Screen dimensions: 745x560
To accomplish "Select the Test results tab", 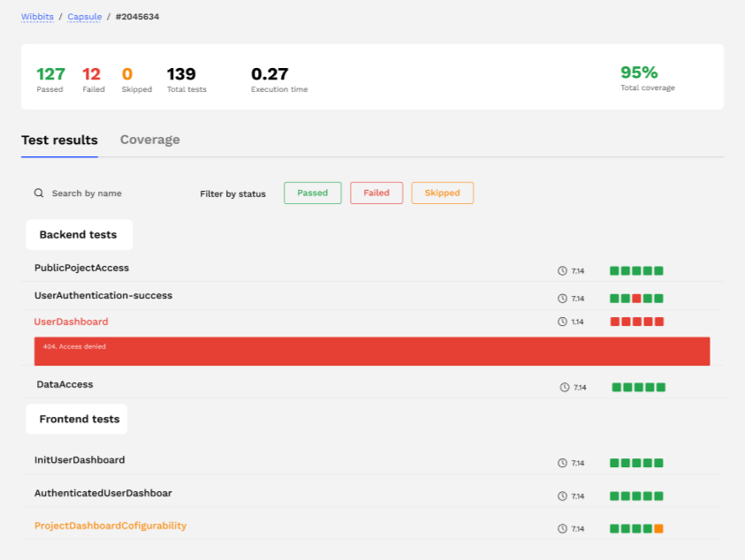I will click(59, 140).
